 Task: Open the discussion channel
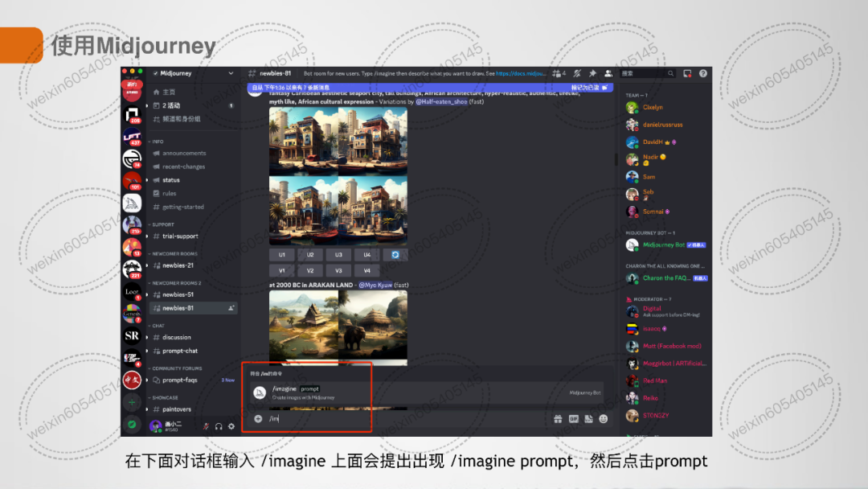pos(177,337)
